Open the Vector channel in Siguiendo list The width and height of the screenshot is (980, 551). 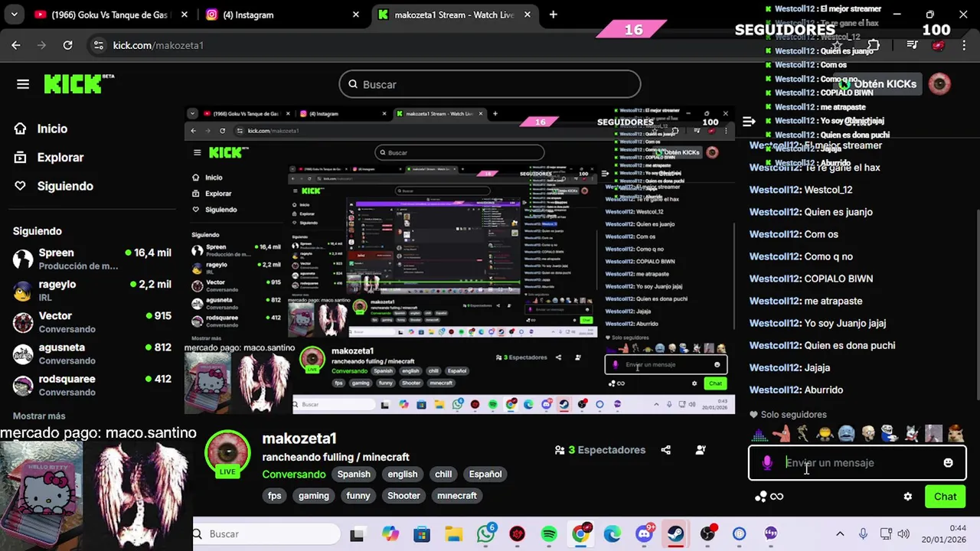pyautogui.click(x=92, y=321)
